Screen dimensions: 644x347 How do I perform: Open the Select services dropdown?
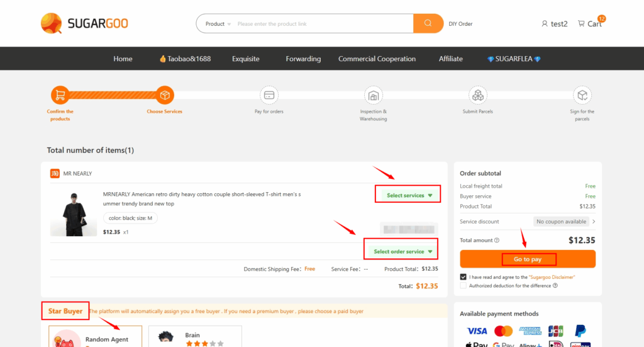pyautogui.click(x=409, y=195)
